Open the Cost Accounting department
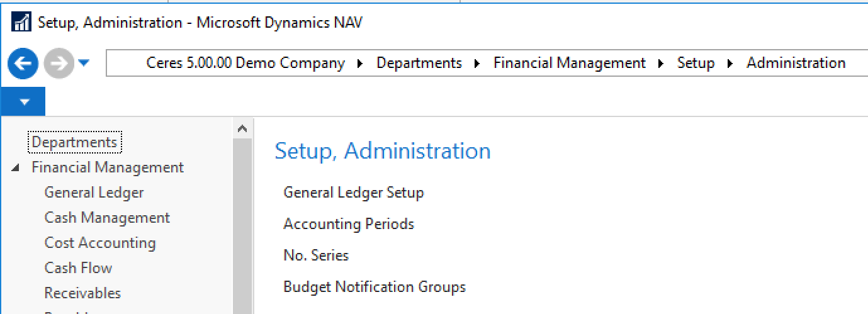The height and width of the screenshot is (314, 868). (x=100, y=243)
